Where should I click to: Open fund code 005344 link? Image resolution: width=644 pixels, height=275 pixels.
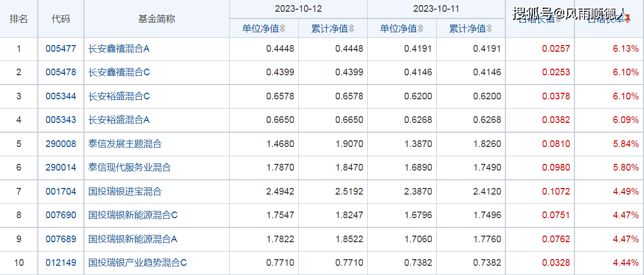pos(60,96)
